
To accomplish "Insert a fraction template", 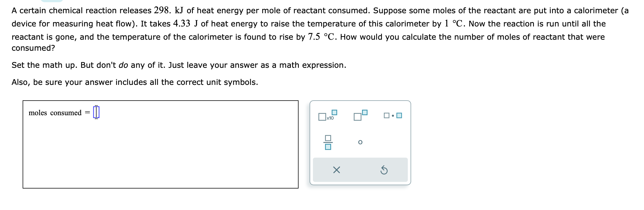I will (x=328, y=142).
